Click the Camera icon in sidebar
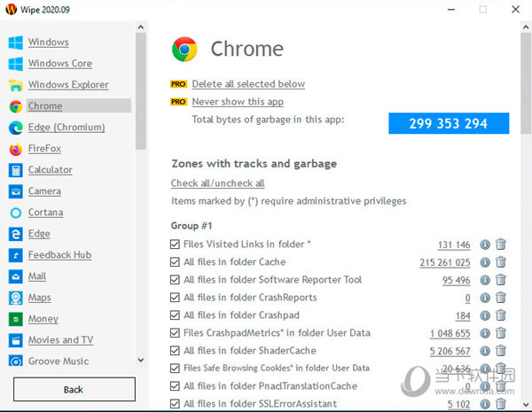The width and height of the screenshot is (532, 412). point(16,191)
